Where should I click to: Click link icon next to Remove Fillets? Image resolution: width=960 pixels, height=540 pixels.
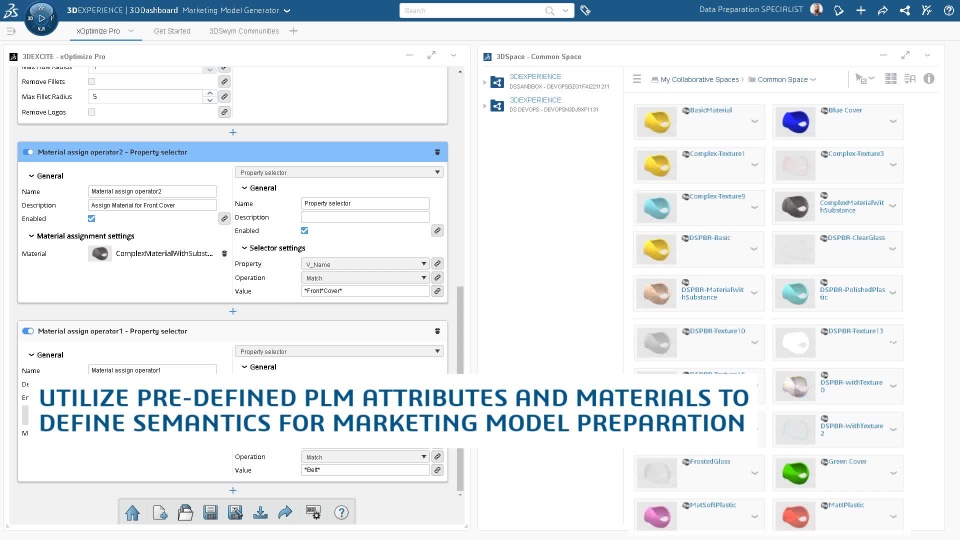(x=225, y=81)
